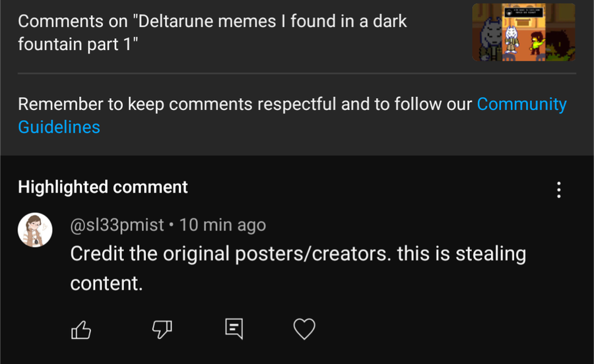Screen dimensions: 594x364
Task: Dislike the comment with thumbs down
Action: pyautogui.click(x=162, y=328)
